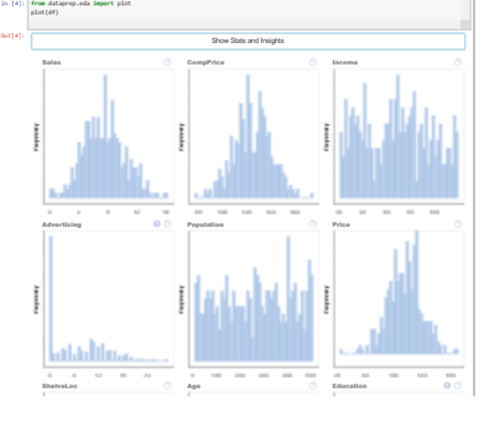Image resolution: width=504 pixels, height=424 pixels.
Task: Click the blue insight icon for Education
Action: point(447,385)
